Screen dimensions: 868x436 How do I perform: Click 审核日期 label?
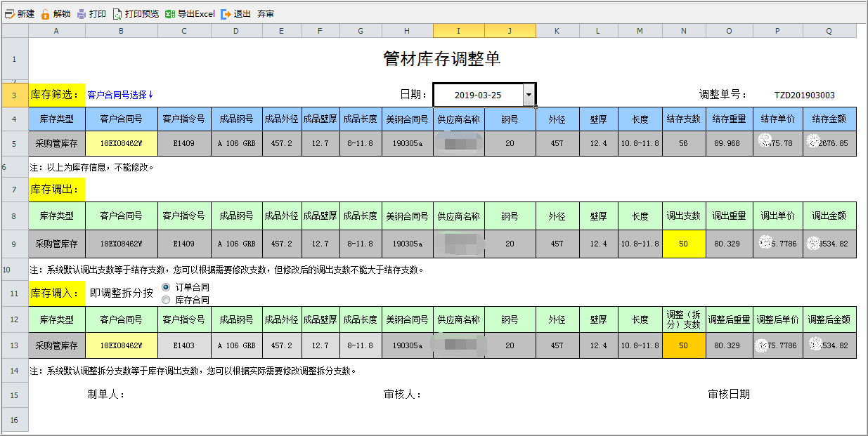pyautogui.click(x=729, y=395)
